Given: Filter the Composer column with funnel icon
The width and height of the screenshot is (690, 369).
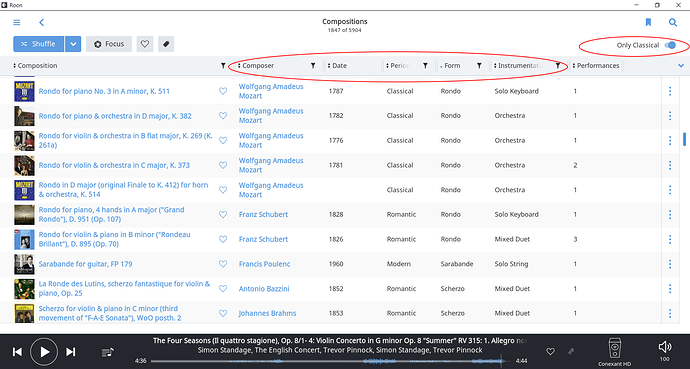Looking at the screenshot, I should [x=313, y=66].
